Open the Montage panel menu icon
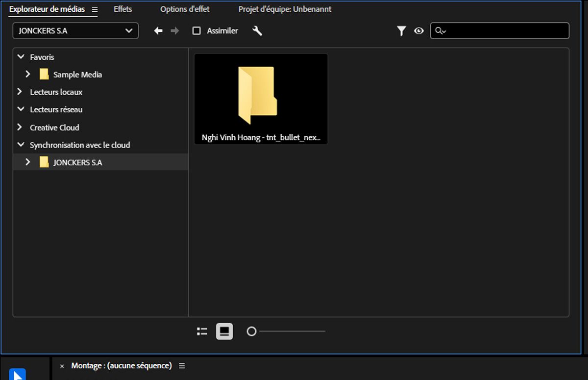 (182, 366)
